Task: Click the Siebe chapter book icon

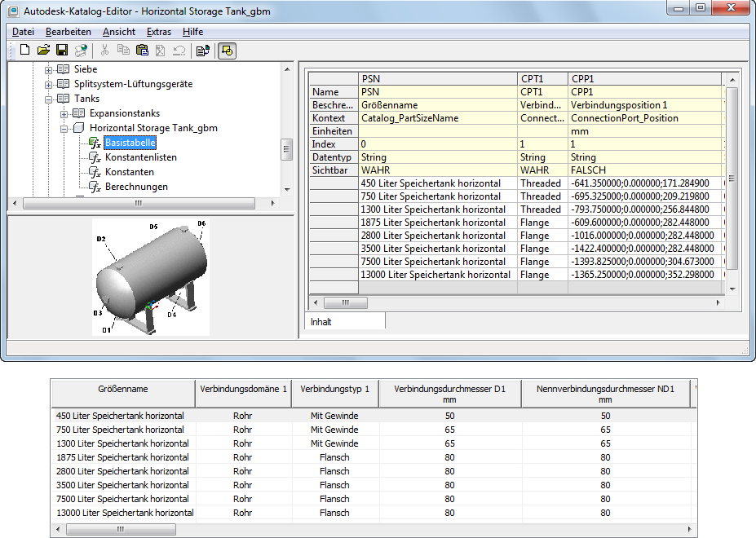Action: (x=63, y=69)
